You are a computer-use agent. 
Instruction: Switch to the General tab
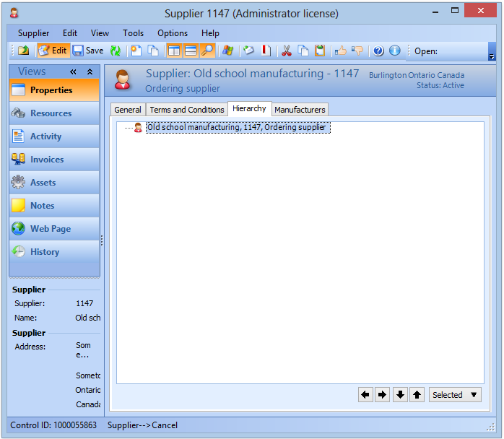point(128,110)
